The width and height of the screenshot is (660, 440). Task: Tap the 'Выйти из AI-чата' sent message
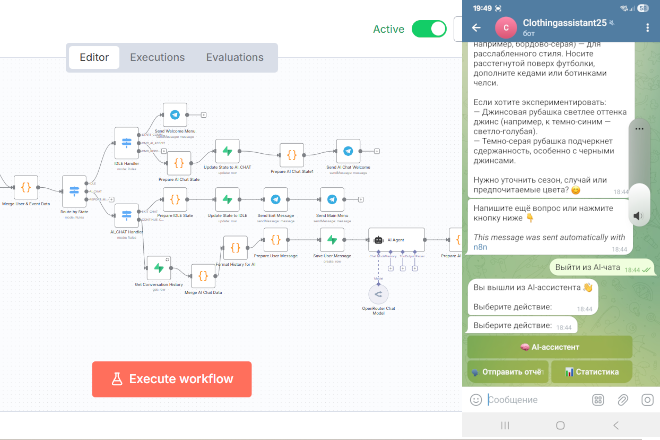603,267
